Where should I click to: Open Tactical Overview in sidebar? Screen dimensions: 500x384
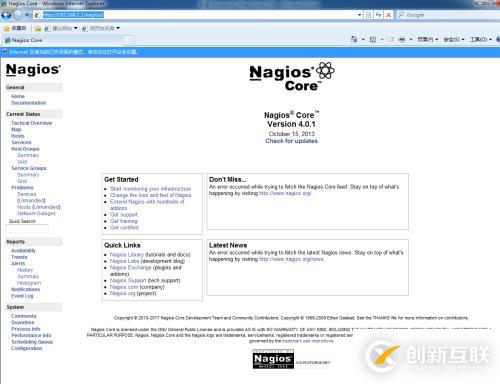point(32,123)
